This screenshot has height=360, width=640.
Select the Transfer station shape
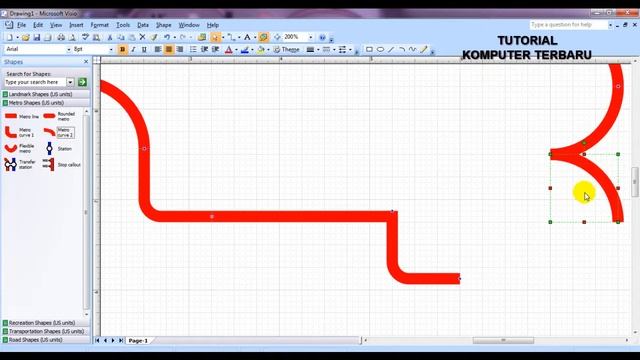(x=21, y=164)
